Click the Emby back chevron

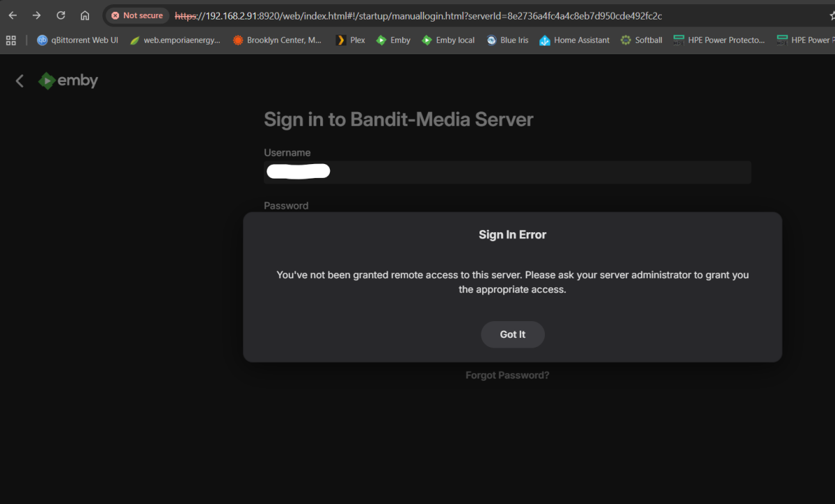point(19,81)
